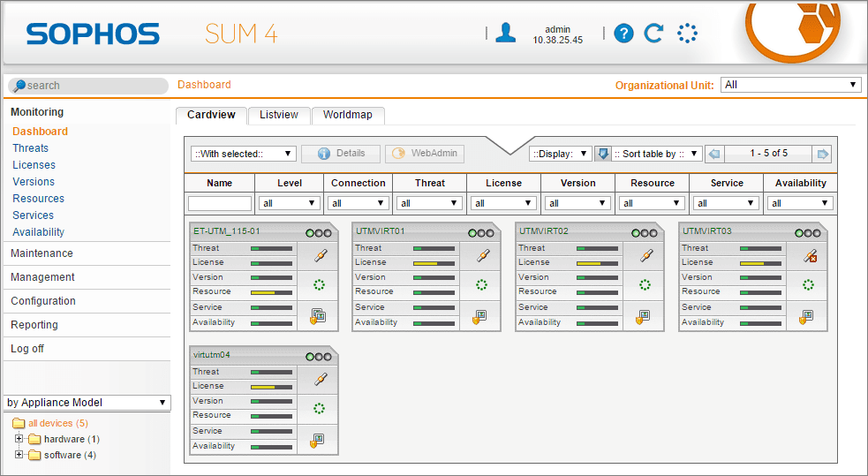The image size is (868, 476).
Task: Open the With selected dropdown
Action: tap(244, 154)
